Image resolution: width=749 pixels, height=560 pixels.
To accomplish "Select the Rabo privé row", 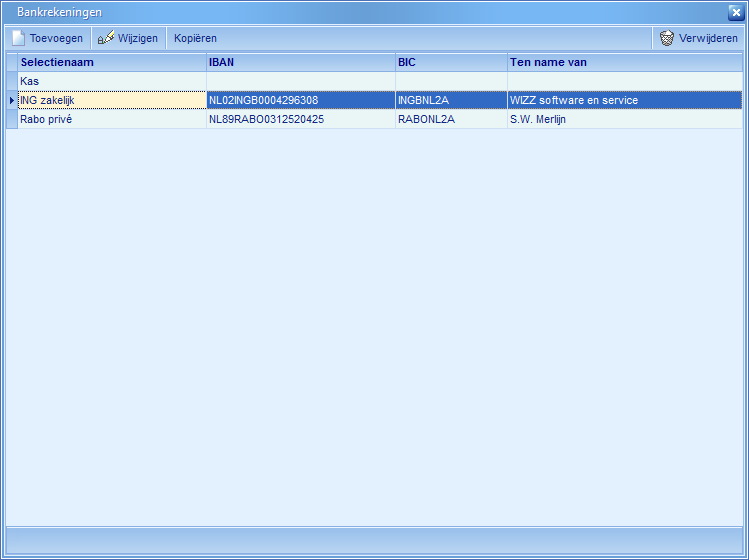I will 110,119.
